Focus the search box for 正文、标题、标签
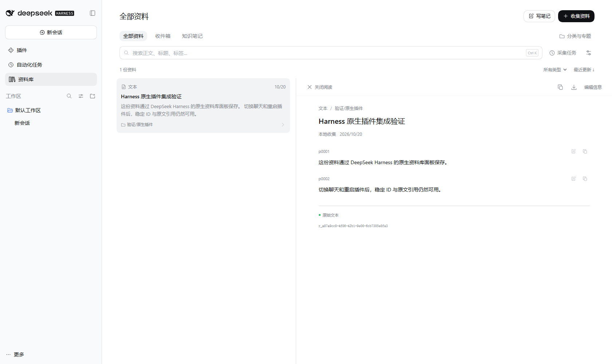The height and width of the screenshot is (364, 612). click(x=331, y=53)
